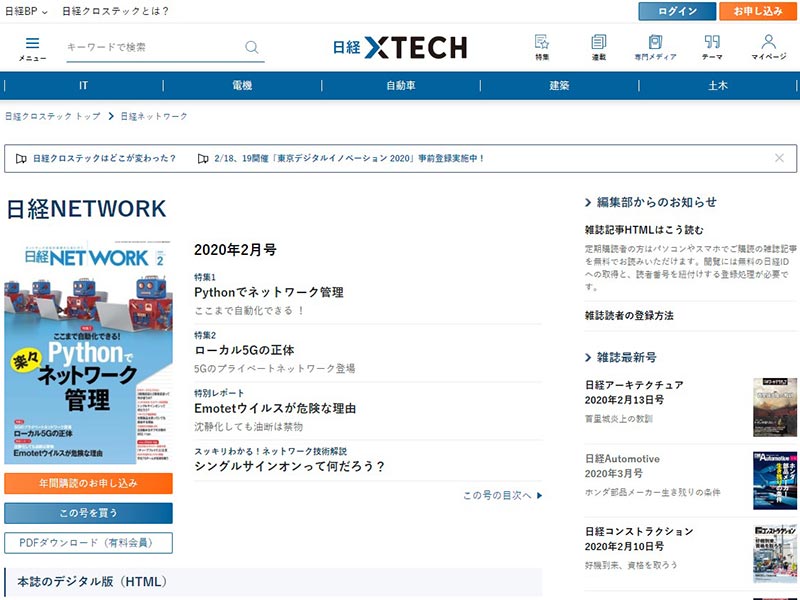Click 年間購読のお申し込み orange button

88,483
